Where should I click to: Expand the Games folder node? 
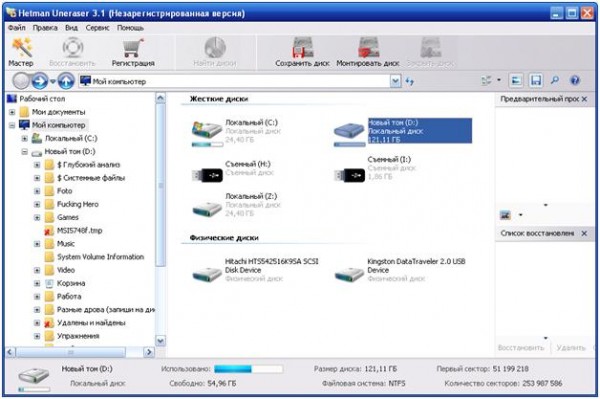coord(37,218)
